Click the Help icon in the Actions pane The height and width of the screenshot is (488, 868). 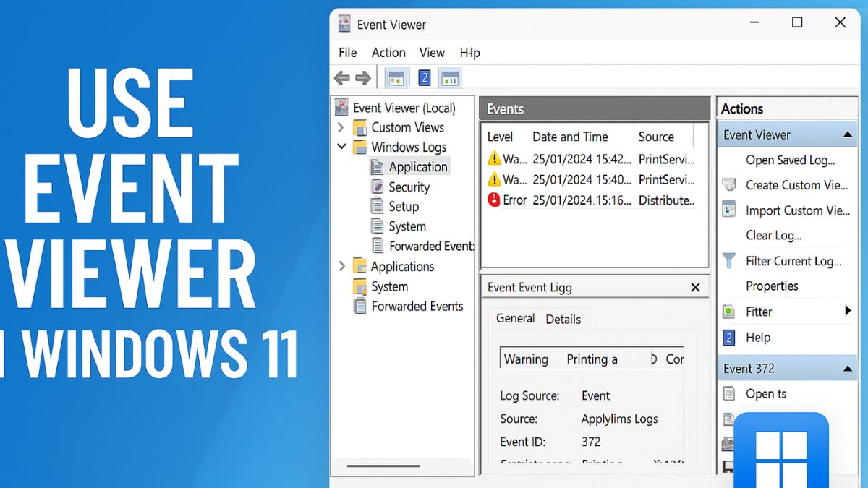(729, 338)
